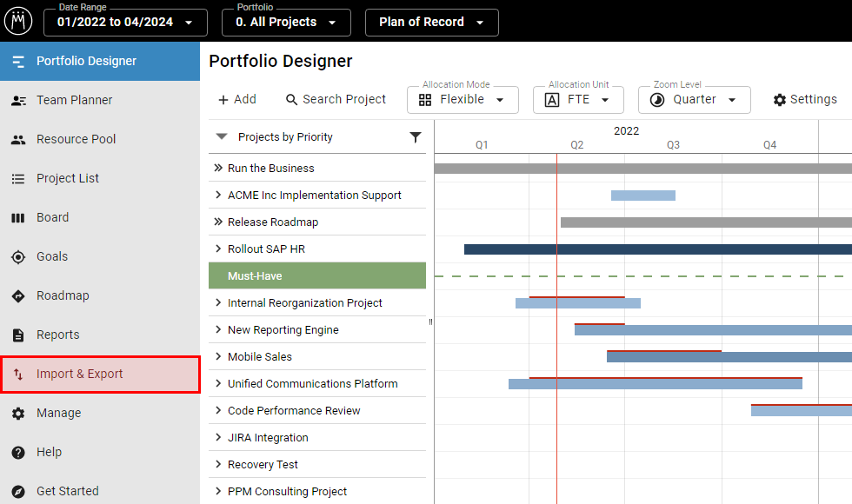Click the Add project button
852x504 pixels.
(x=236, y=100)
